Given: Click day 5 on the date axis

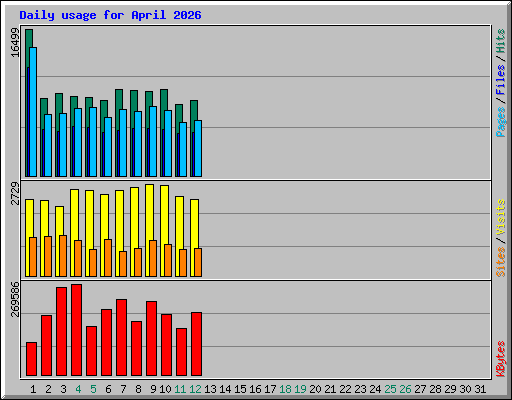Looking at the screenshot, I should 93,389.
